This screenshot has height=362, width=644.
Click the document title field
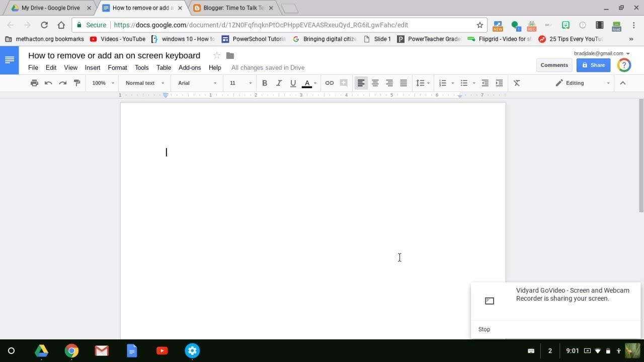[114, 55]
